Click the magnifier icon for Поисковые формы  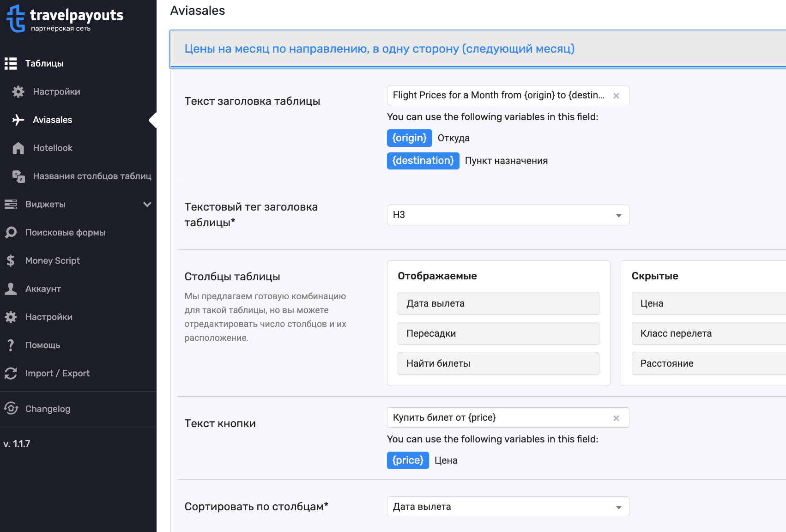[x=11, y=232]
